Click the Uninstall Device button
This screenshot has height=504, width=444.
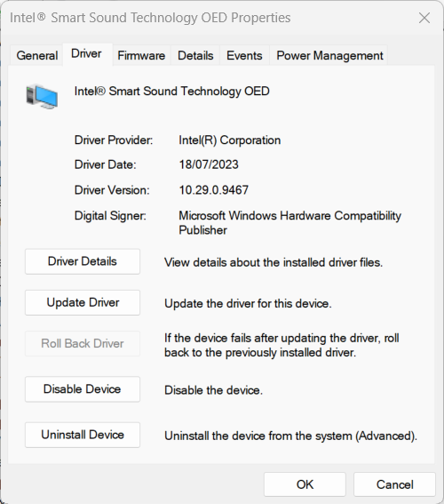pos(83,435)
